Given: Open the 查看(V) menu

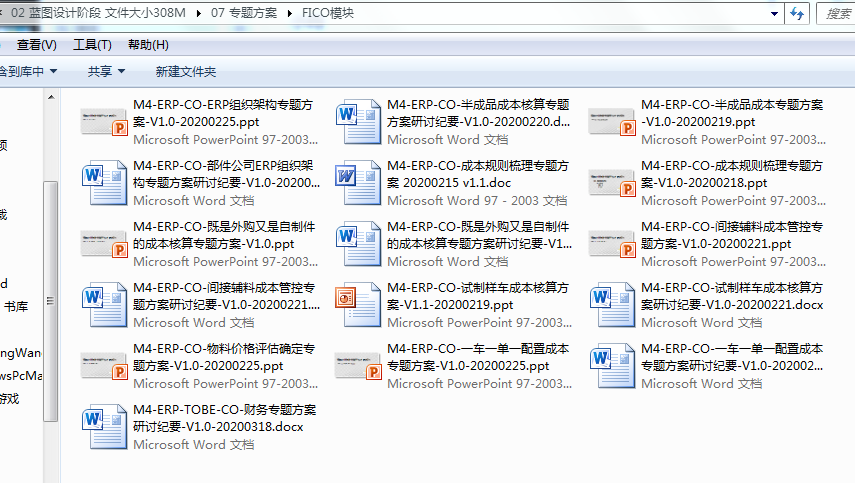Looking at the screenshot, I should click(37, 45).
